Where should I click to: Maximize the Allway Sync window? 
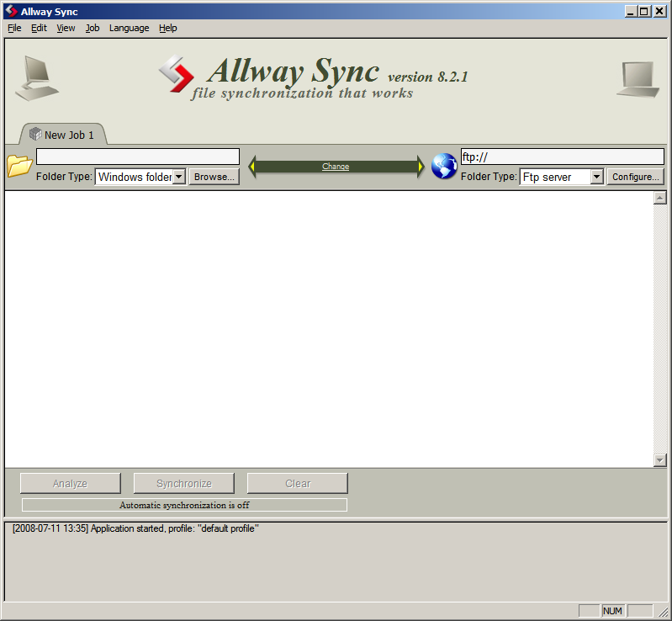643,11
